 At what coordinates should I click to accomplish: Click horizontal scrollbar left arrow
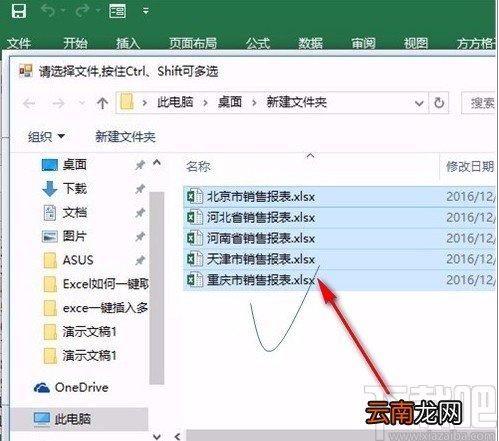pyautogui.click(x=177, y=436)
